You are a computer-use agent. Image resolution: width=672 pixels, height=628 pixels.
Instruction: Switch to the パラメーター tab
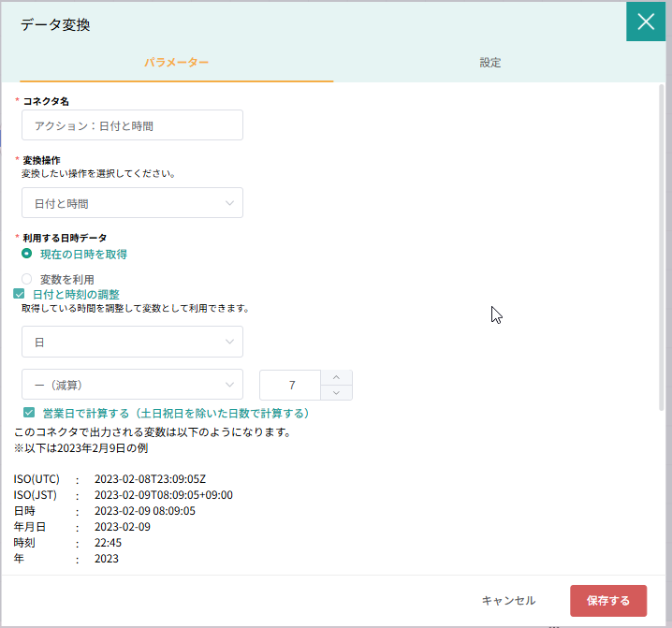[176, 63]
